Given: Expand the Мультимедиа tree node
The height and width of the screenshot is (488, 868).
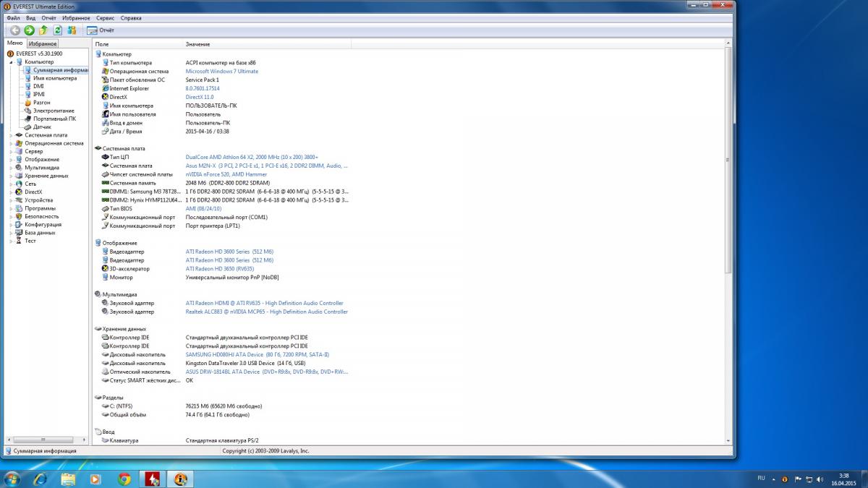Looking at the screenshot, I should click(11, 168).
